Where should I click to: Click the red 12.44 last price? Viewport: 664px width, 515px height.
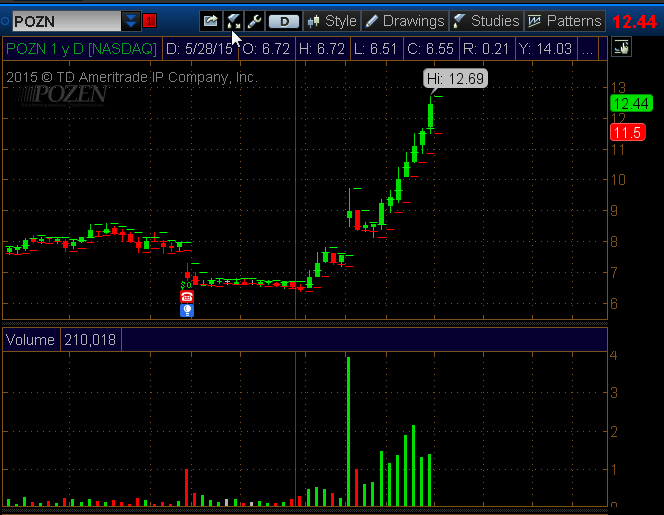click(634, 21)
